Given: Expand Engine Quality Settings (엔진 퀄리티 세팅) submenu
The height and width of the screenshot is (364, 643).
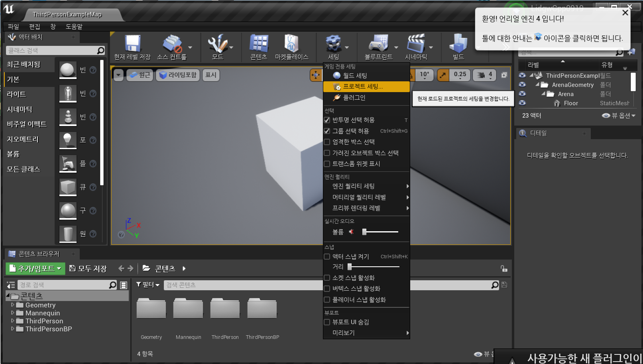Looking at the screenshot, I should 366,186.
